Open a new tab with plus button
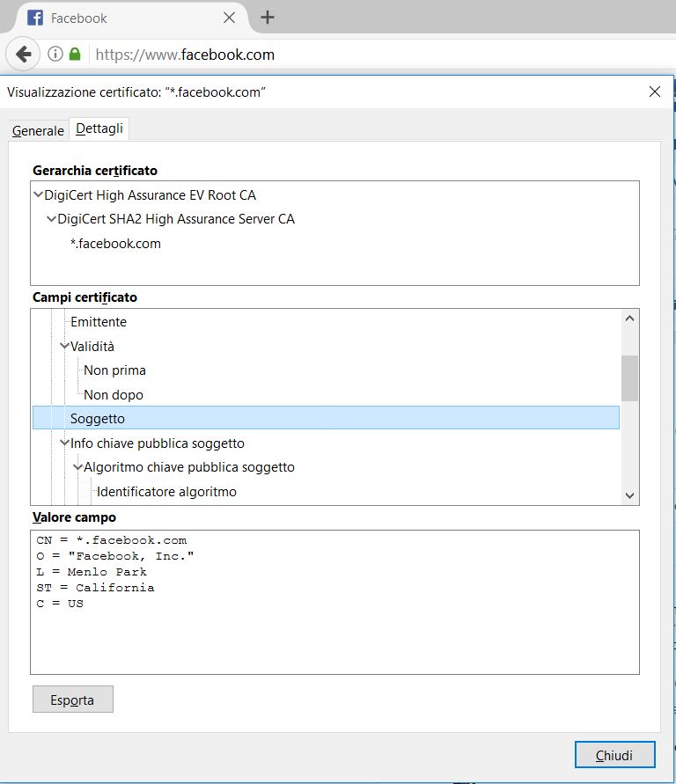This screenshot has width=676, height=784. click(x=268, y=18)
